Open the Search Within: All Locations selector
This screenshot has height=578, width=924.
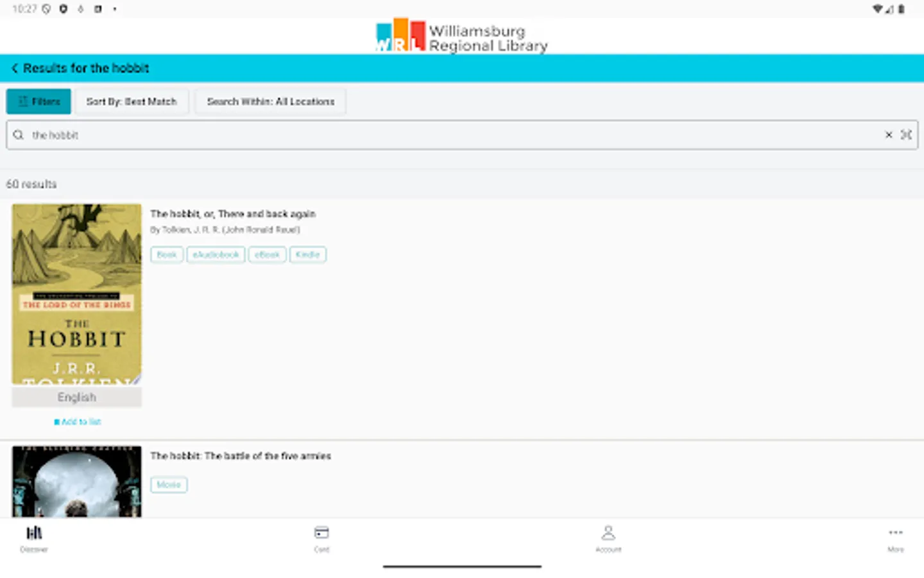tap(270, 101)
